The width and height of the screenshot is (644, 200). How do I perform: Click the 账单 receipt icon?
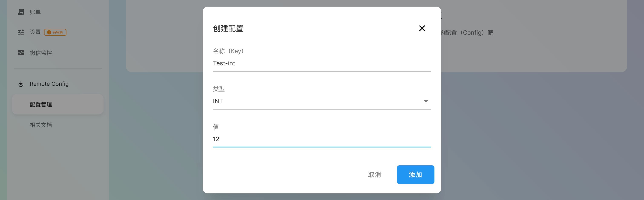point(21,12)
